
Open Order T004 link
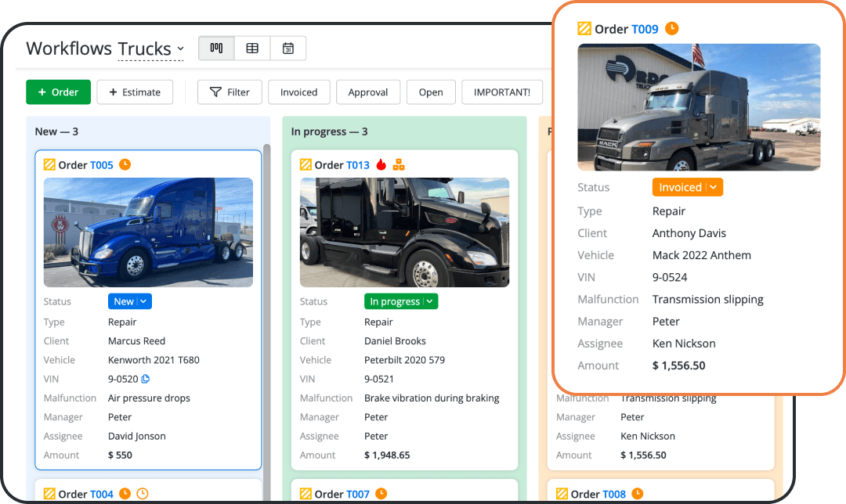coord(101,495)
